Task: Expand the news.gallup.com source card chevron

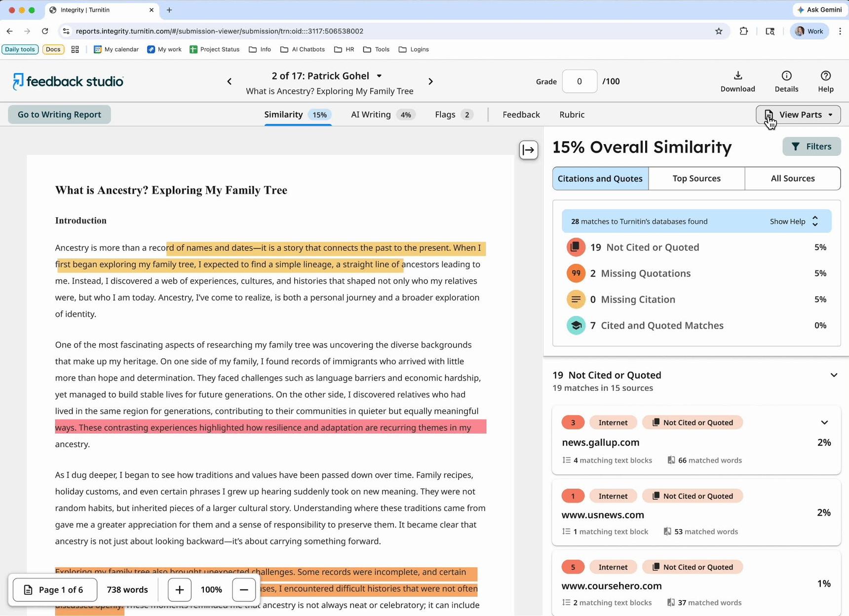Action: click(824, 423)
